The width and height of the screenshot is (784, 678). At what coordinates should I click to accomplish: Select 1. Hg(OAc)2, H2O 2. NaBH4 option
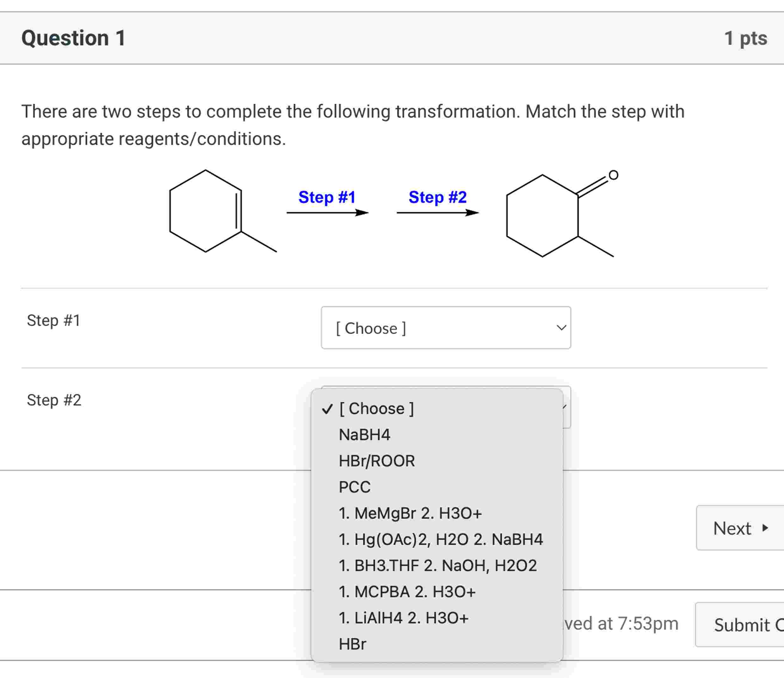[x=441, y=540]
